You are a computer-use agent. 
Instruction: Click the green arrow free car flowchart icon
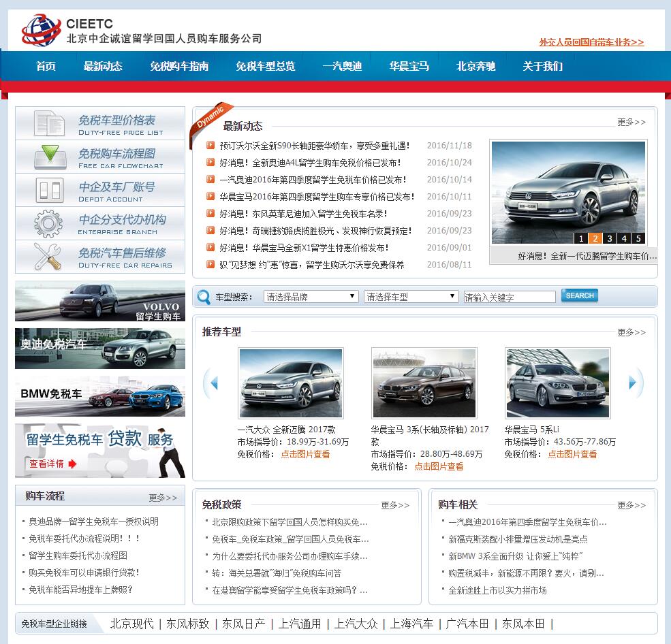(x=50, y=157)
